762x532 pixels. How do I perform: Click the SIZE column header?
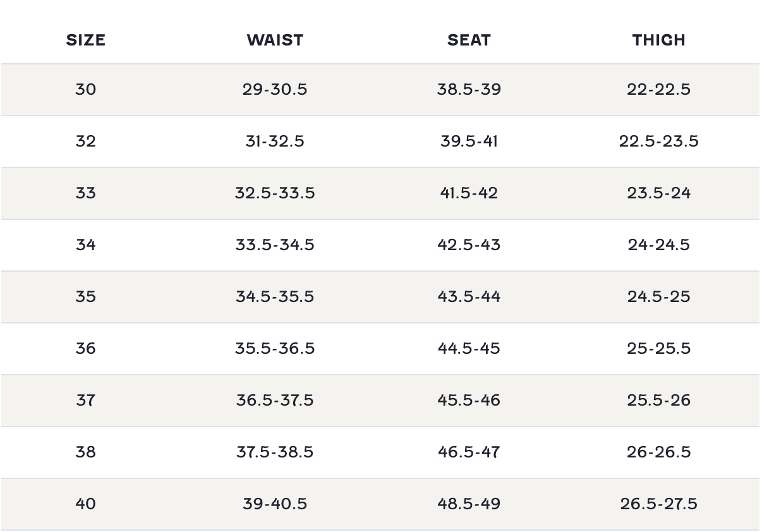coord(85,40)
